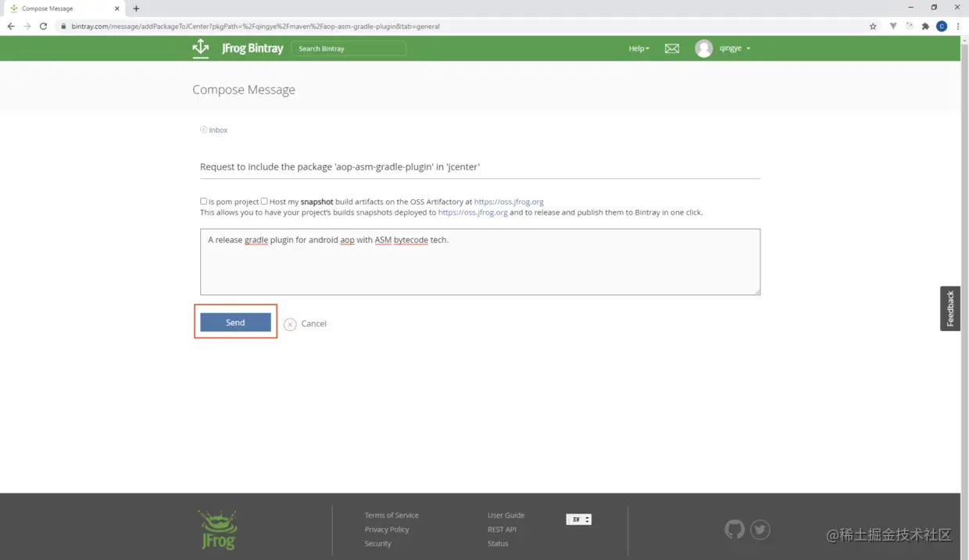
Task: Click the Cancel link
Action: pos(313,323)
